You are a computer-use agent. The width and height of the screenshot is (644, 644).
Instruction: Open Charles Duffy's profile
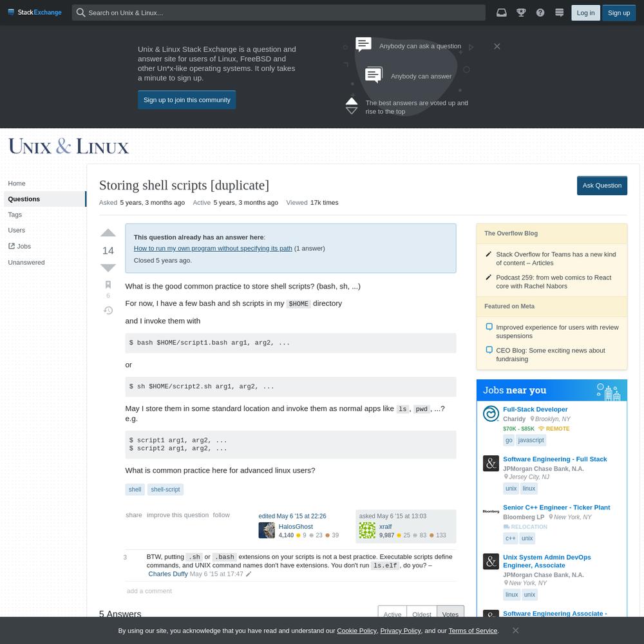tap(168, 574)
